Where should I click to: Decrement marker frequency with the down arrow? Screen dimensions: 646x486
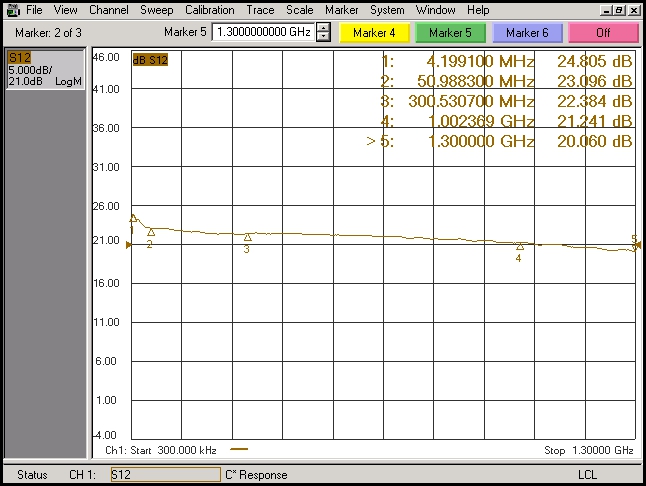323,37
